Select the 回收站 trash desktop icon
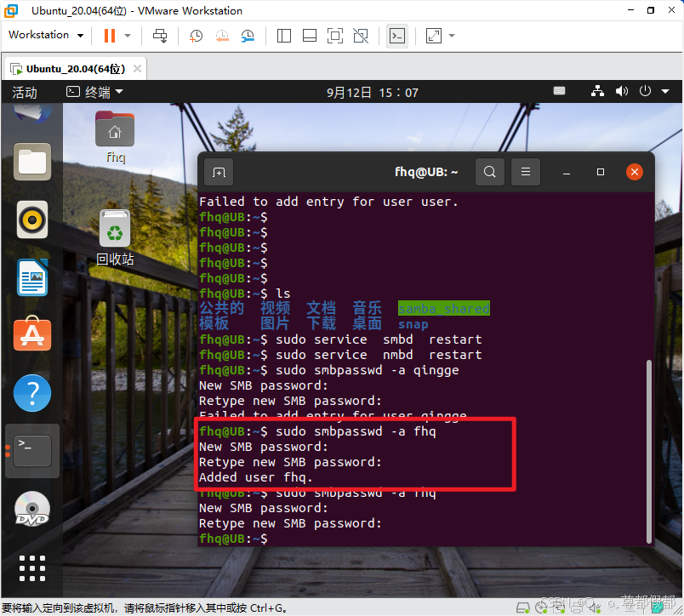Screen dimensions: 684x616 point(115,237)
